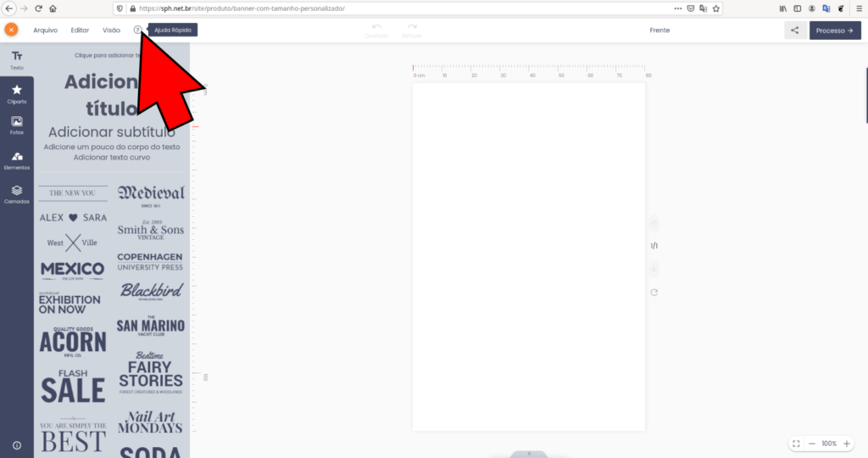Image resolution: width=868 pixels, height=458 pixels.
Task: Open the Fotos panel
Action: pos(17,126)
